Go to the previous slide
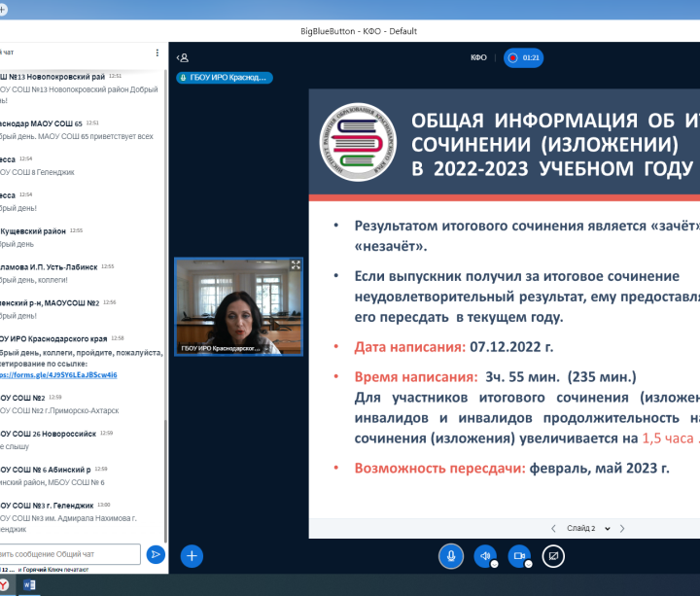Viewport: 700px width, 596px height. (x=554, y=528)
